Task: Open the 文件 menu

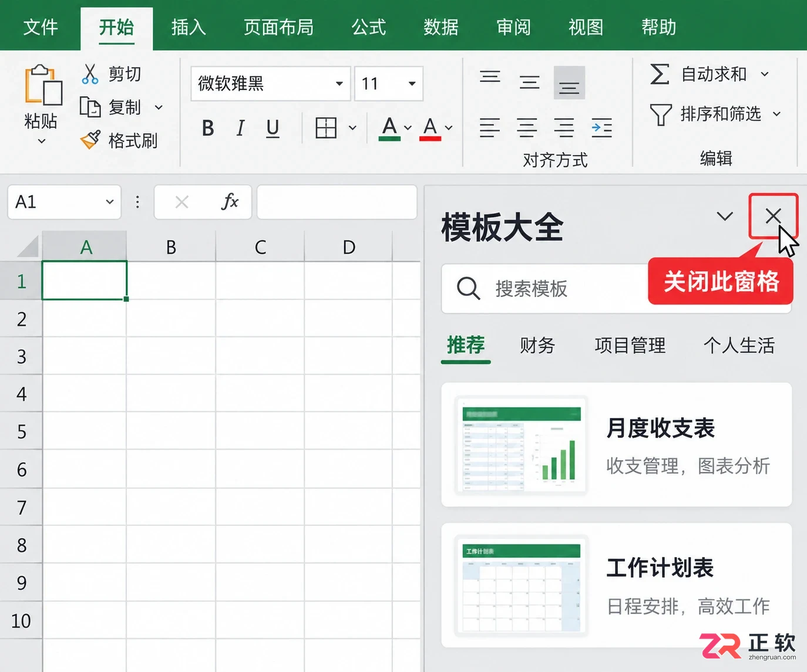Action: [x=41, y=27]
